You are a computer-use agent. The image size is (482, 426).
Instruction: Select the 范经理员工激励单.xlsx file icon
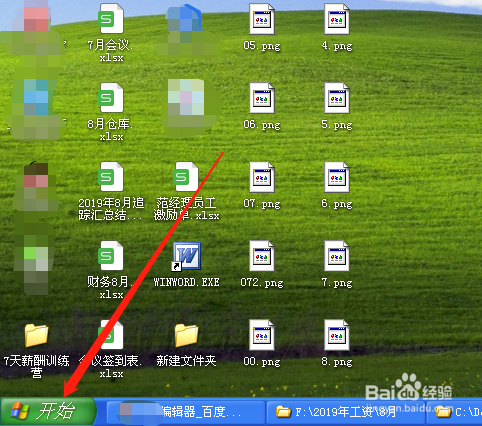pos(186,177)
